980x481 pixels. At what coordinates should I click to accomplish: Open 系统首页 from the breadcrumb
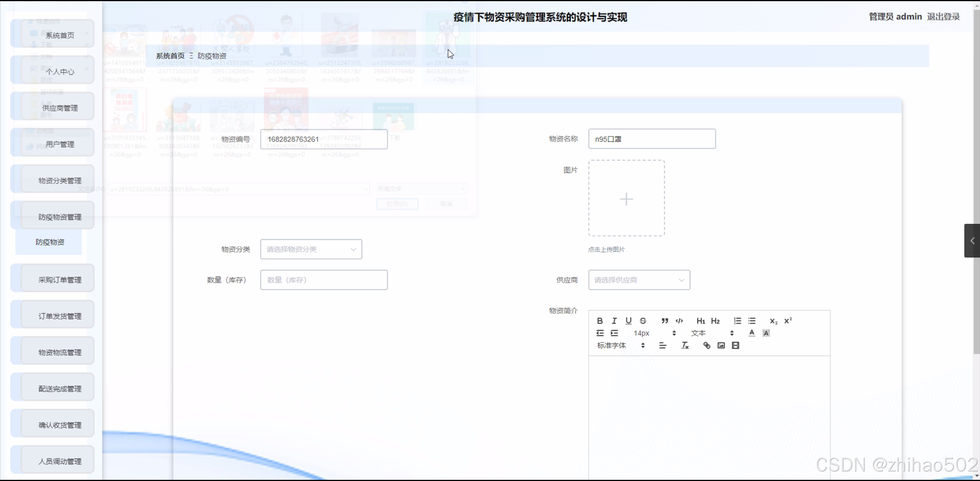170,56
